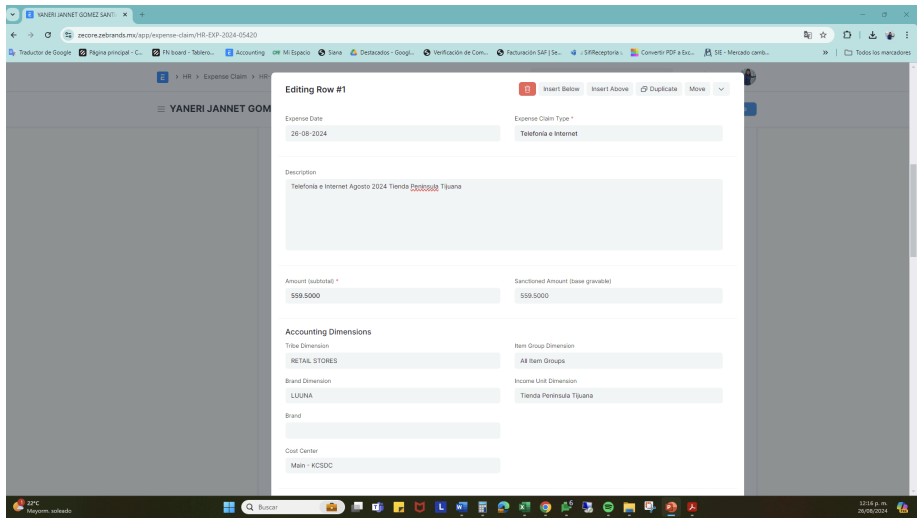Viewport: 922px width, 524px height.
Task: Expand the chevron next to Move button
Action: tap(720, 89)
